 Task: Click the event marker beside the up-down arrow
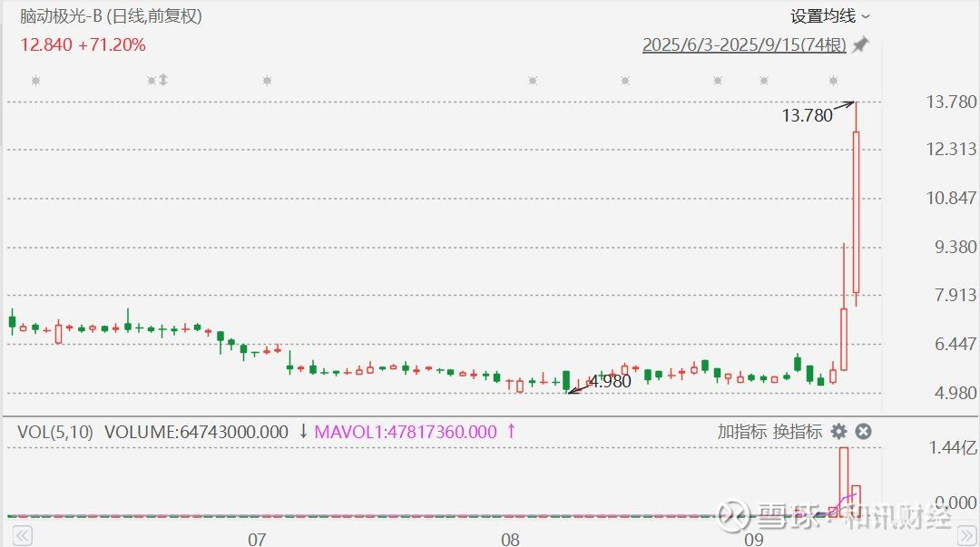(152, 81)
